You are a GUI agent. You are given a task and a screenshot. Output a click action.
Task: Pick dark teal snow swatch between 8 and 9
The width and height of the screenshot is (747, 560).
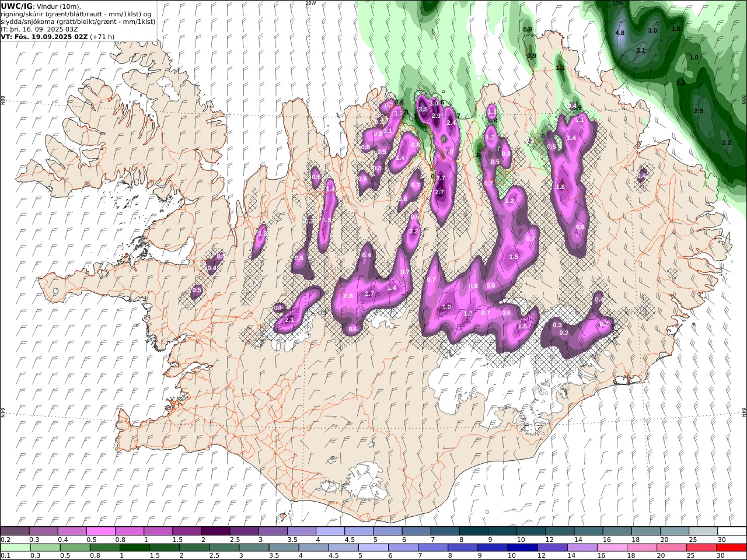pos(474,531)
